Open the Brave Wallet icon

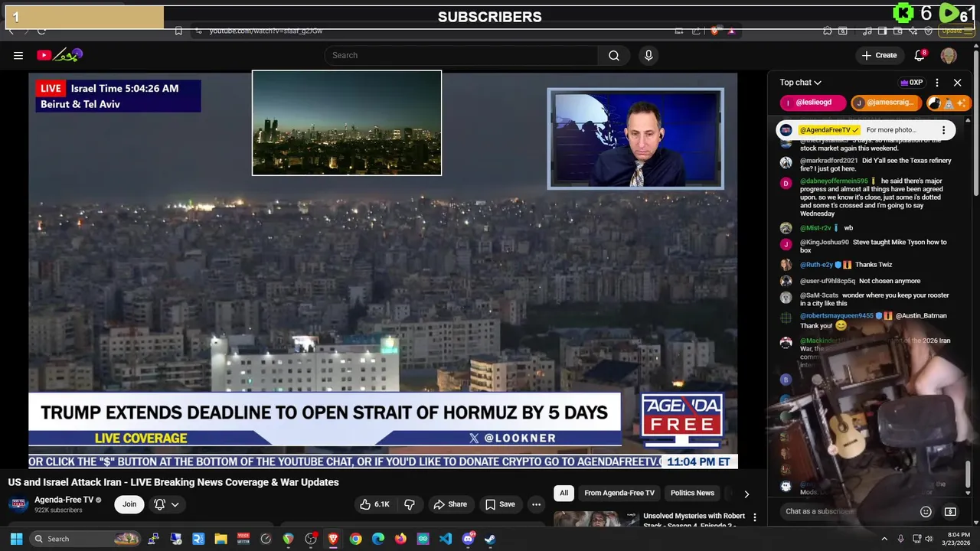click(898, 31)
